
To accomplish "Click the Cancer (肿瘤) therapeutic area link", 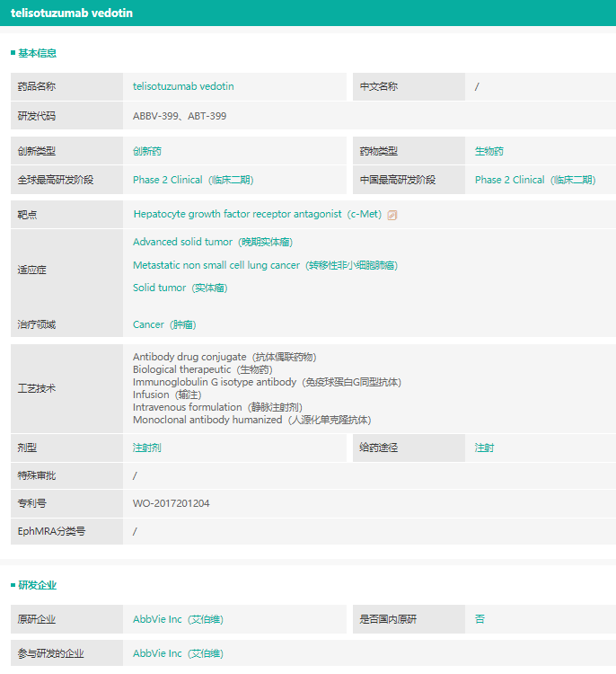I will 164,324.
